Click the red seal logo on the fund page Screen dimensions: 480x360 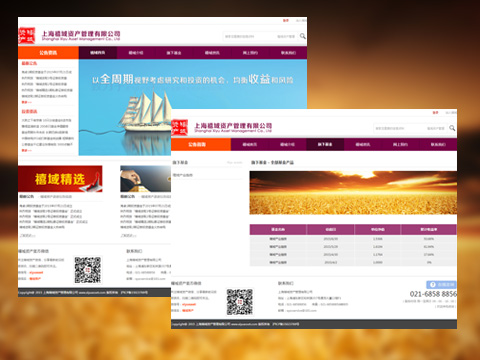point(180,127)
